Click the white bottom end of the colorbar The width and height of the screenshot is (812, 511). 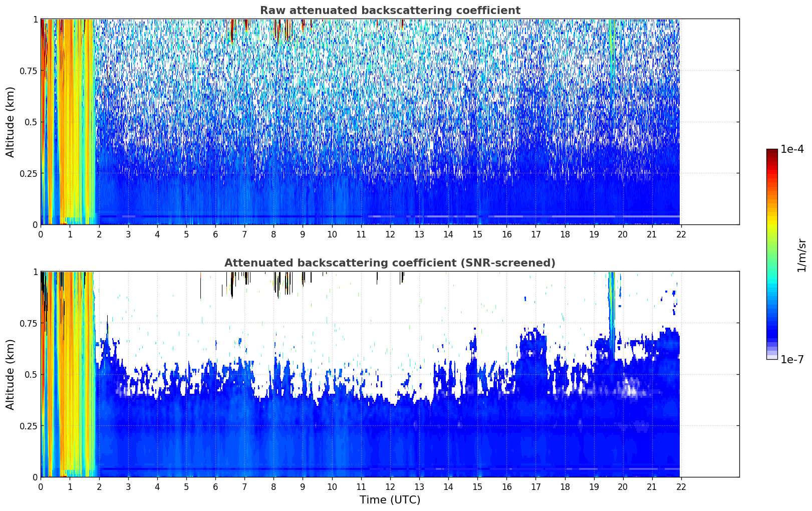(772, 357)
